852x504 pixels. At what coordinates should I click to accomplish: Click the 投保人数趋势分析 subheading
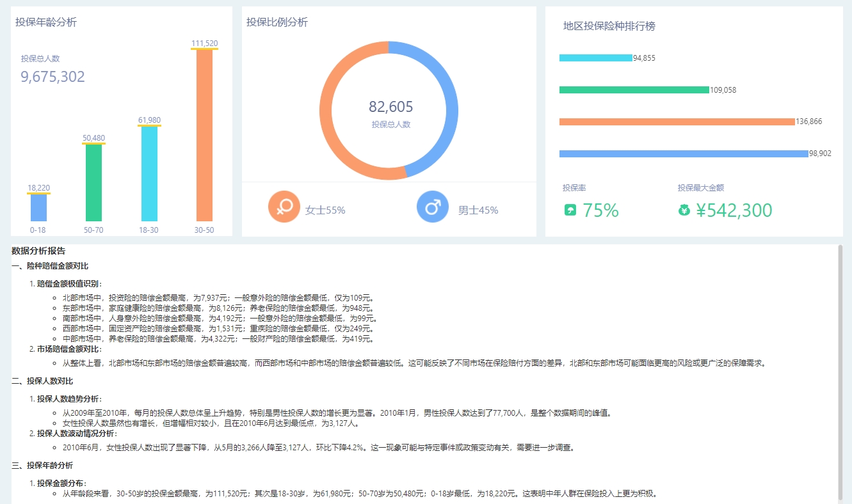point(68,399)
